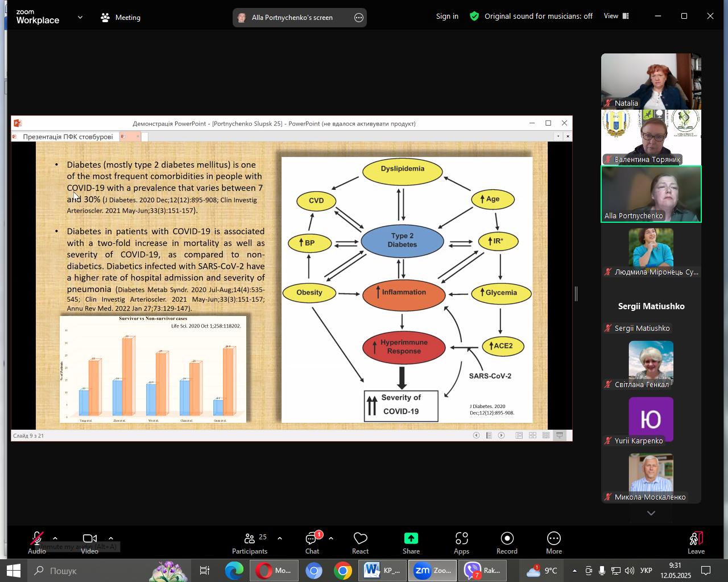Select Alla Portnychenko's video thumbnail

(x=651, y=194)
